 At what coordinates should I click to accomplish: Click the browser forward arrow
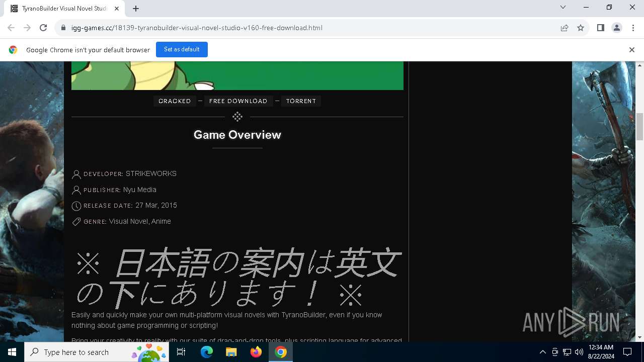(27, 28)
